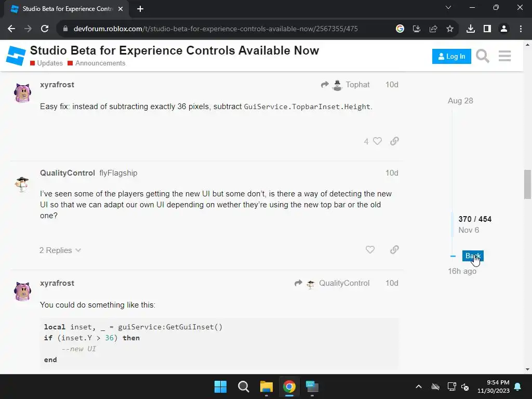Click the Roblox DevForum logo
Image resolution: width=532 pixels, height=399 pixels.
[16, 56]
